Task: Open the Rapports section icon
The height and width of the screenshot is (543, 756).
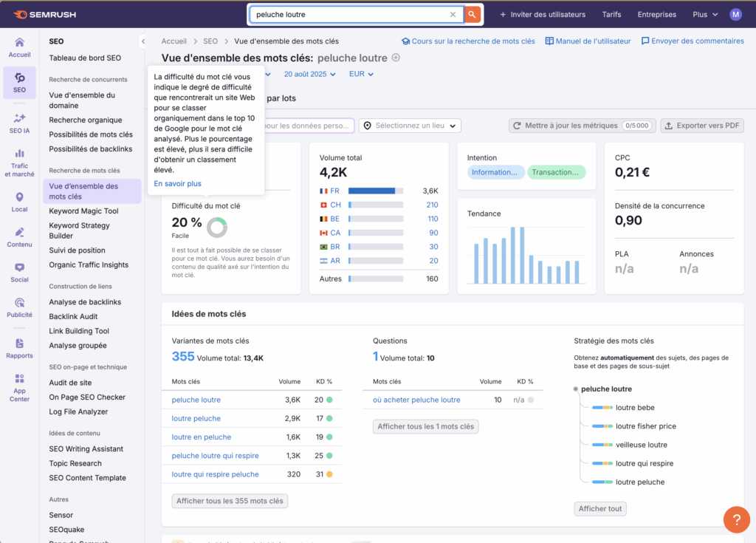Action: (x=19, y=349)
